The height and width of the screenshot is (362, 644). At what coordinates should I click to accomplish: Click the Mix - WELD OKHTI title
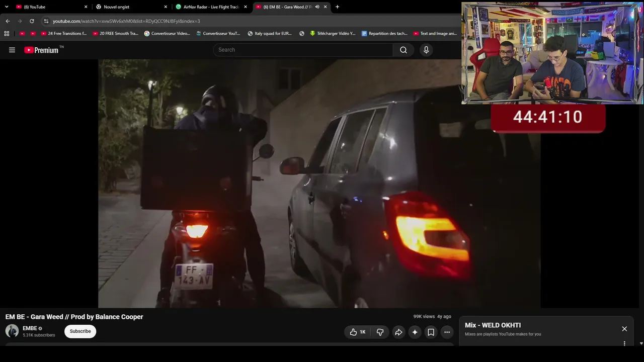point(493,325)
